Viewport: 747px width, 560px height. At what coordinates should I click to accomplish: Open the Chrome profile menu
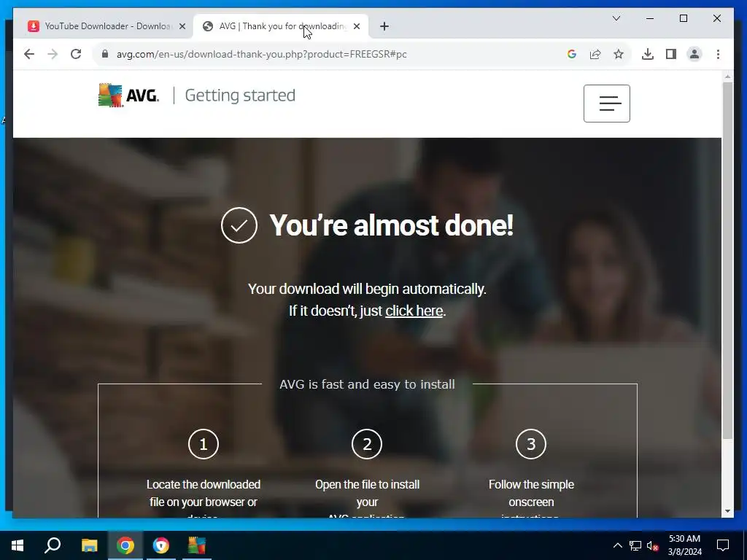(694, 54)
